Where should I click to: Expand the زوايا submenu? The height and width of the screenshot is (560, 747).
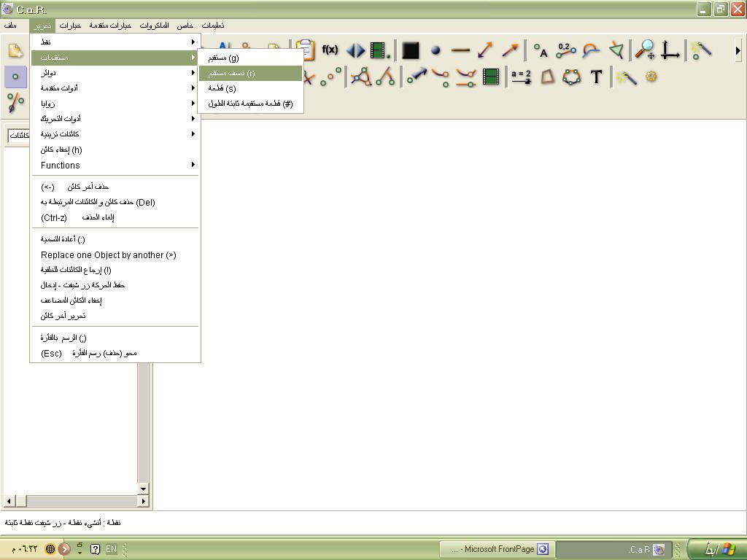tap(115, 103)
